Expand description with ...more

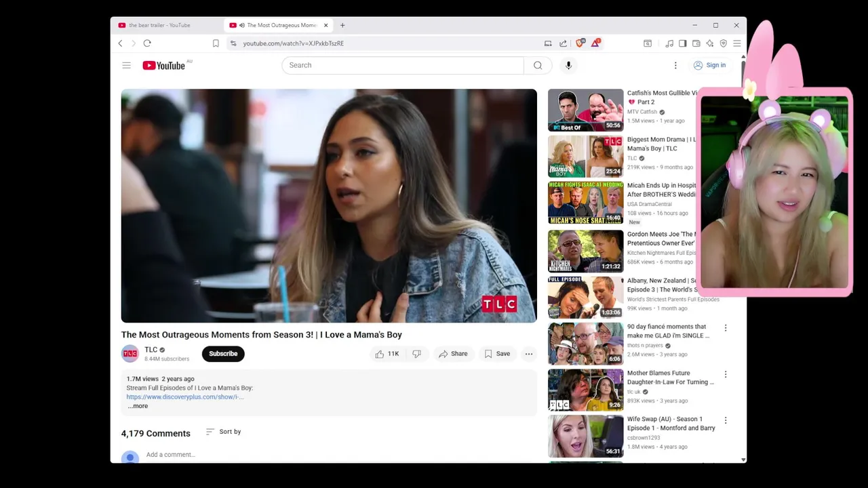coord(138,406)
